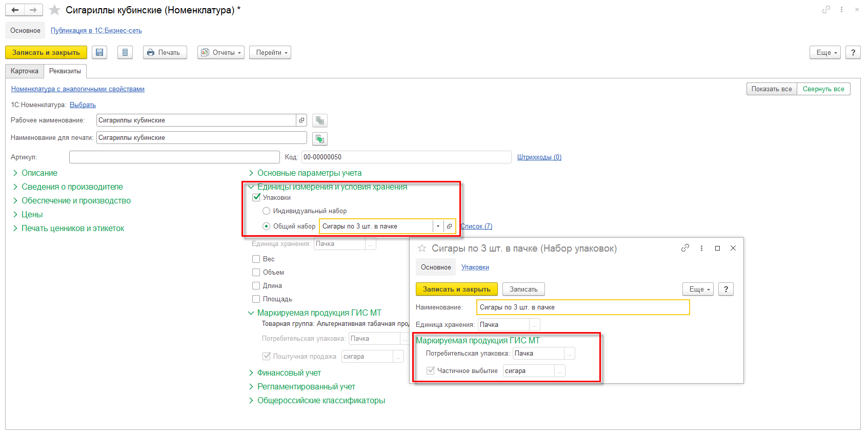The image size is (868, 434).
Task: Expand the Описание section
Action: pos(39,173)
